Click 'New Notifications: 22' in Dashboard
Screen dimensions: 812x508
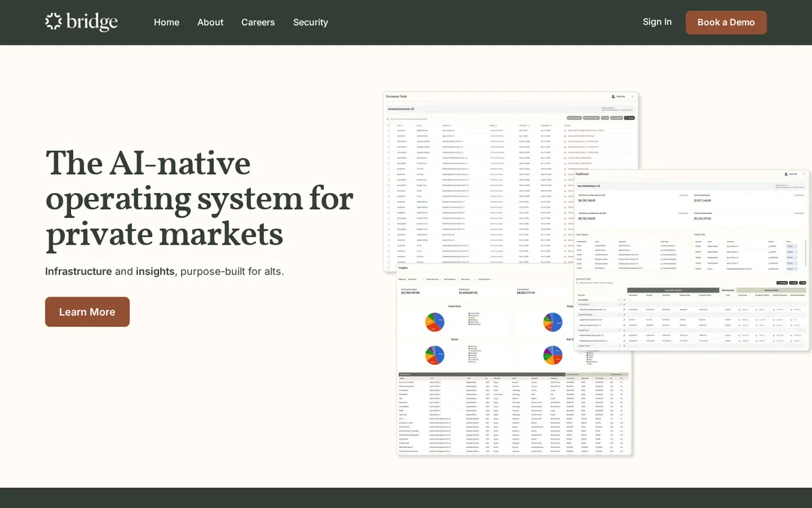589,186
